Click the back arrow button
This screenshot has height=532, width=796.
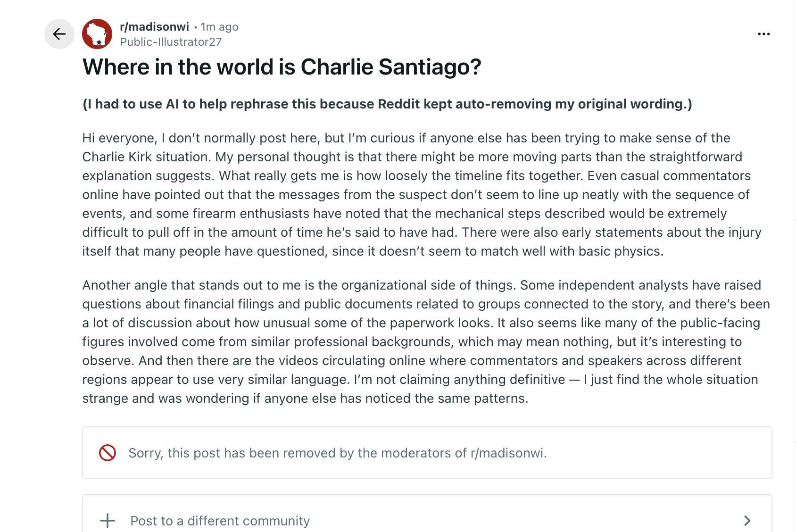[59, 34]
